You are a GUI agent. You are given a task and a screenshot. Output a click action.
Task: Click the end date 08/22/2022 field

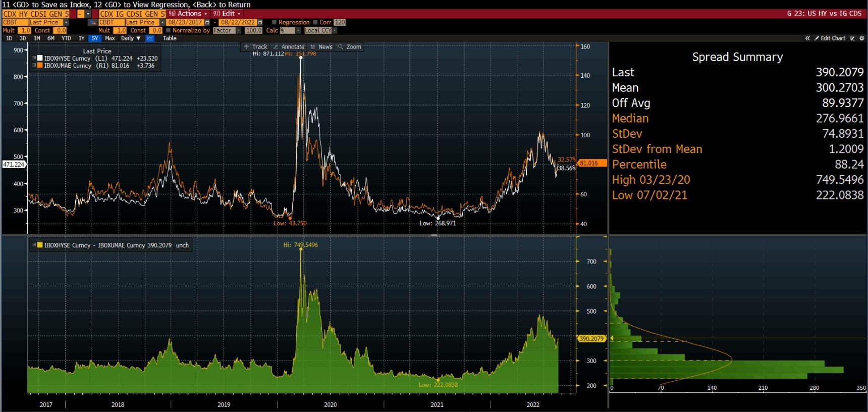(x=238, y=22)
